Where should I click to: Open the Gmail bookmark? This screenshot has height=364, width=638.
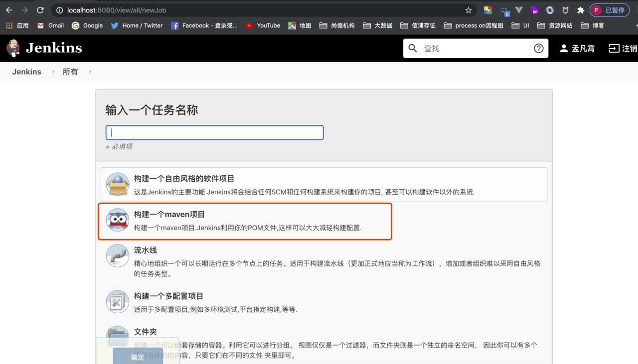point(50,25)
